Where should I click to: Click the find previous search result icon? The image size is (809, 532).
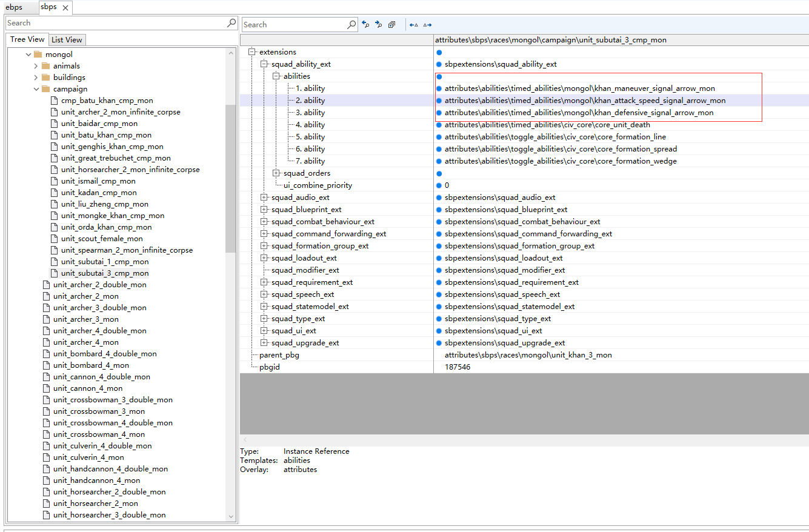(365, 24)
